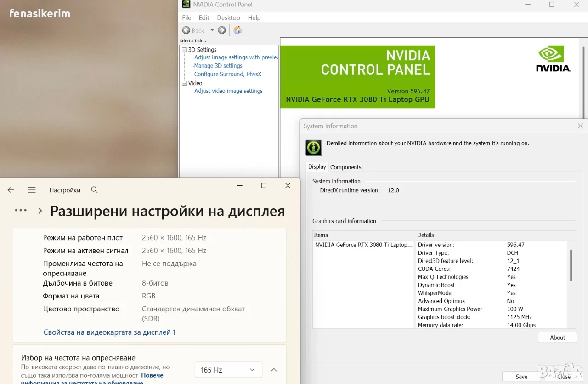Click the 'Memory data rate:' row
588x384 pixels.
[x=492, y=325]
